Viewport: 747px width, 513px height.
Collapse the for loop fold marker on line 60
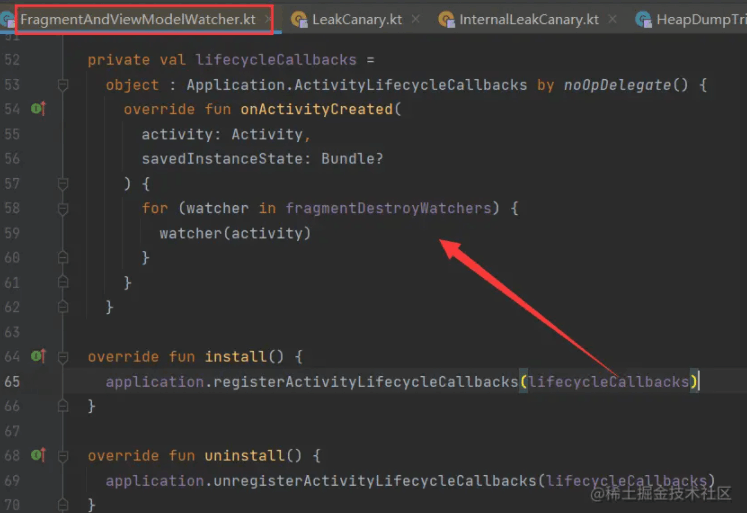coord(63,258)
